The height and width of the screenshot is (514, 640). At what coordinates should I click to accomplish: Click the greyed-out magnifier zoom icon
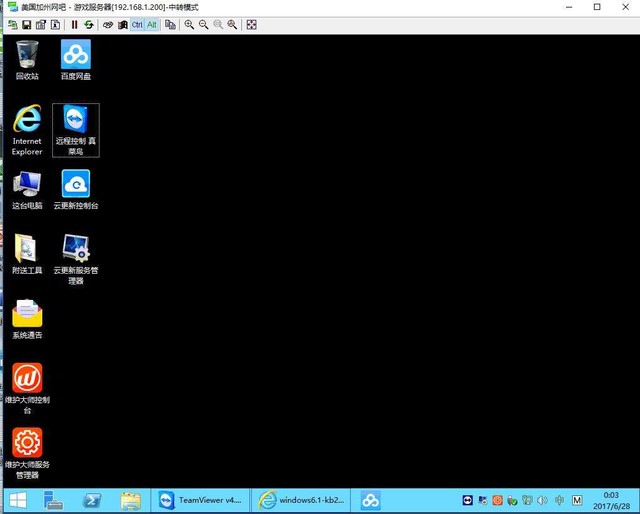pos(218,25)
